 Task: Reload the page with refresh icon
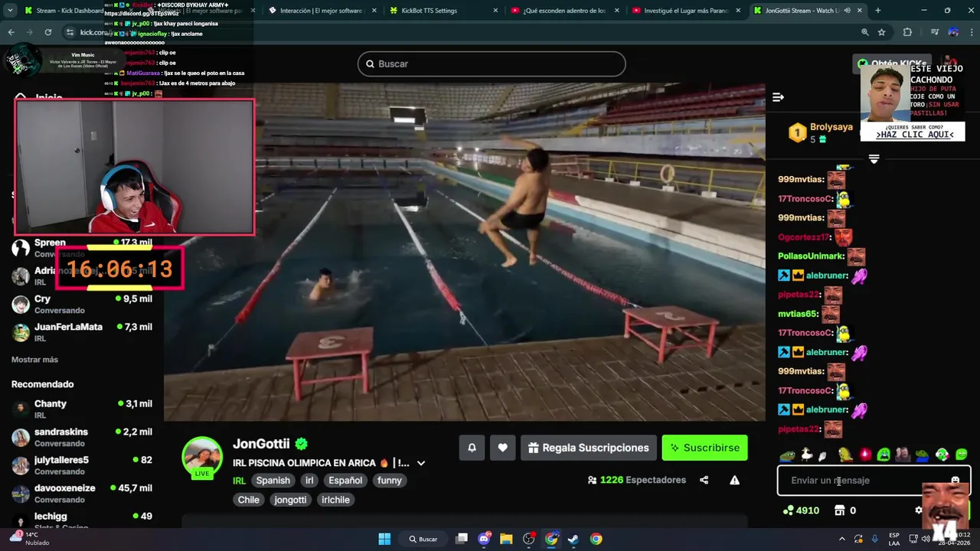click(x=47, y=32)
